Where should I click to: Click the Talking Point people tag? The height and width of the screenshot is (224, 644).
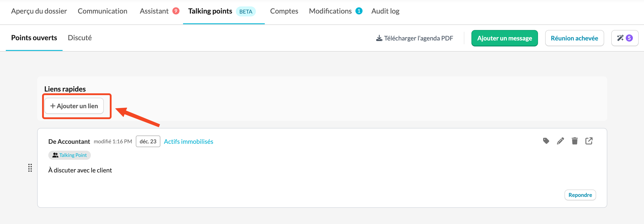(69, 155)
